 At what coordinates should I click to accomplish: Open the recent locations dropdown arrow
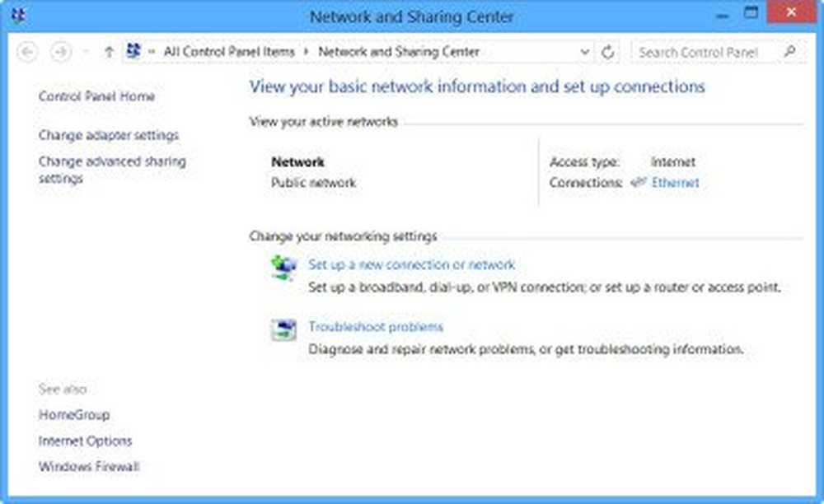(86, 52)
